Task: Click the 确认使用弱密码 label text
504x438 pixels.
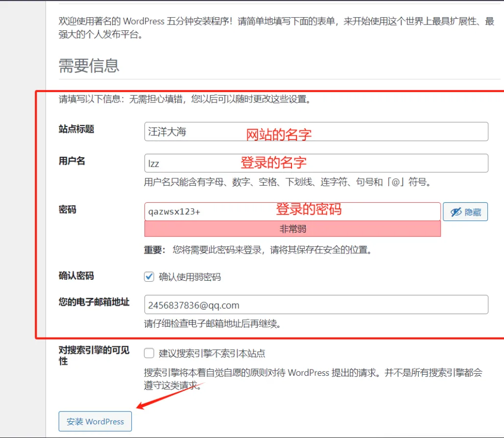Action: click(x=190, y=277)
